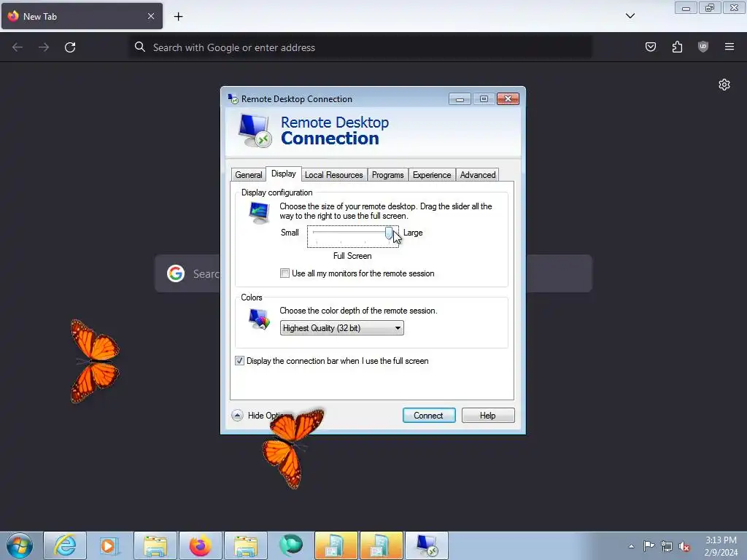Image resolution: width=747 pixels, height=560 pixels.
Task: Click the Connect button
Action: [429, 415]
